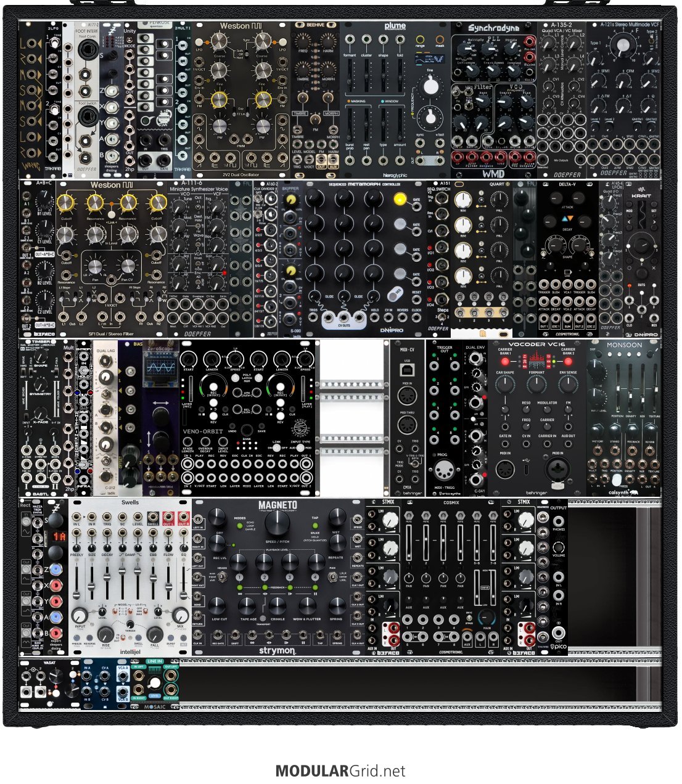This screenshot has height=784, width=682.
Task: Select the Behringer MIDI-CV CM1A module
Action: coord(408,418)
